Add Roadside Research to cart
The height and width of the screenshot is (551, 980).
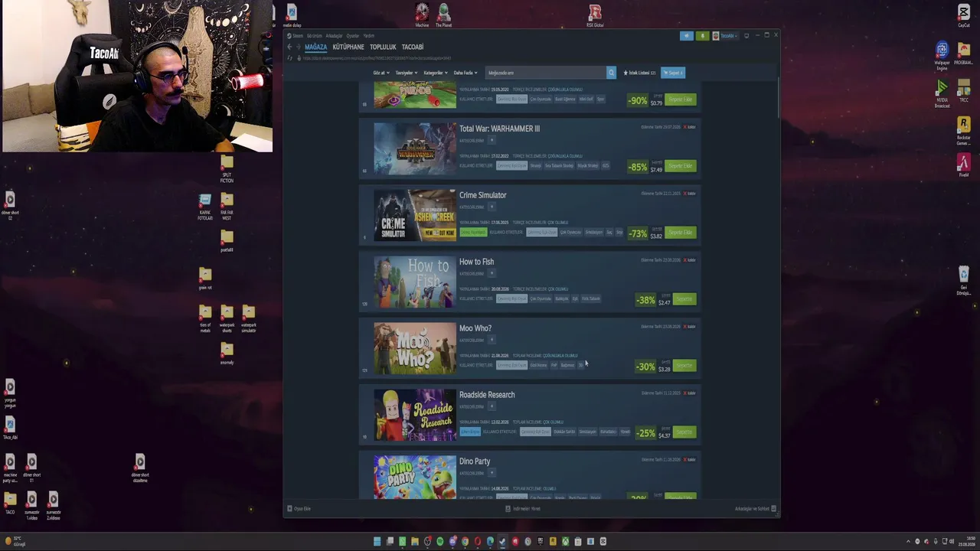tap(684, 432)
